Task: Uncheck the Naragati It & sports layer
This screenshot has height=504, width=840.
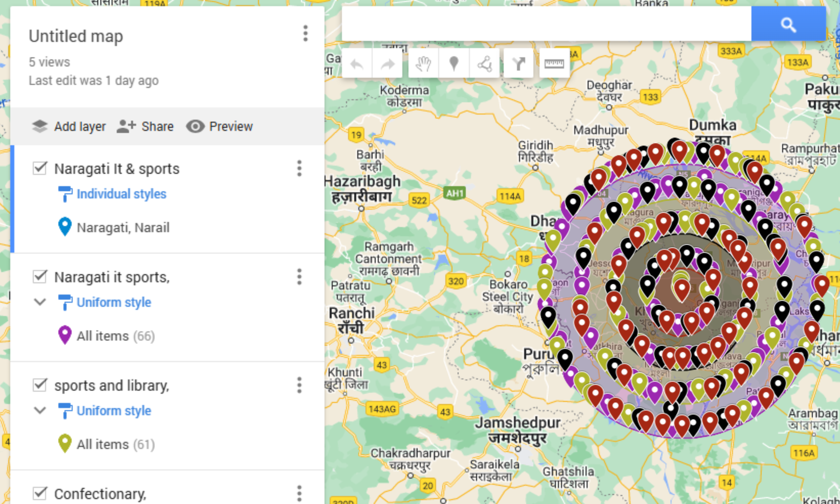Action: [40, 168]
